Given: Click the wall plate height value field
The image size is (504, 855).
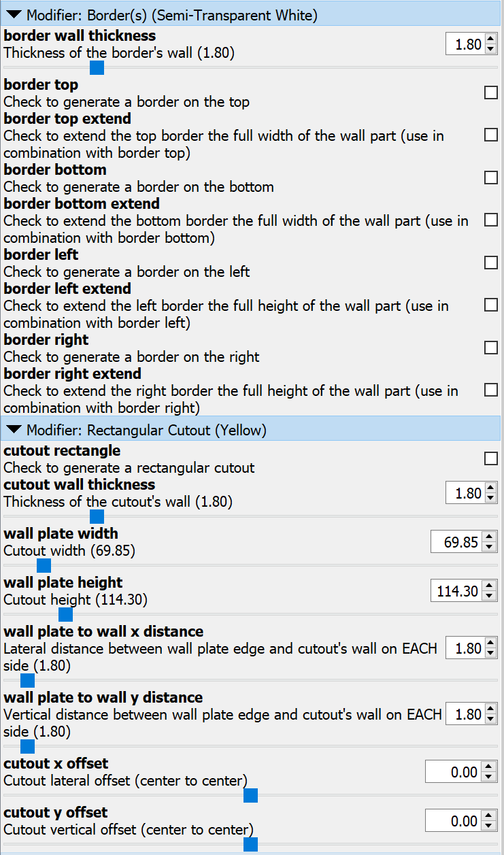Looking at the screenshot, I should (x=455, y=591).
